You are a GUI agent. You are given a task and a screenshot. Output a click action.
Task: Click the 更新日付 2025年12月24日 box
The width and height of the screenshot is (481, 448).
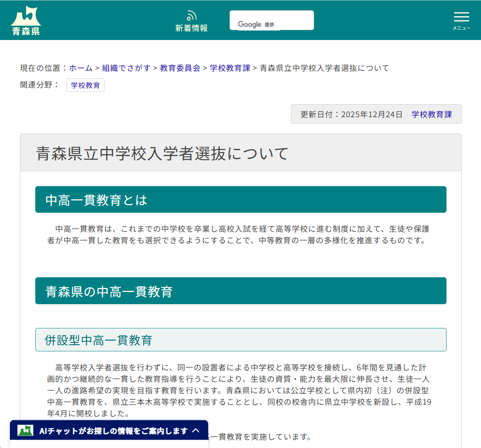pyautogui.click(x=351, y=114)
